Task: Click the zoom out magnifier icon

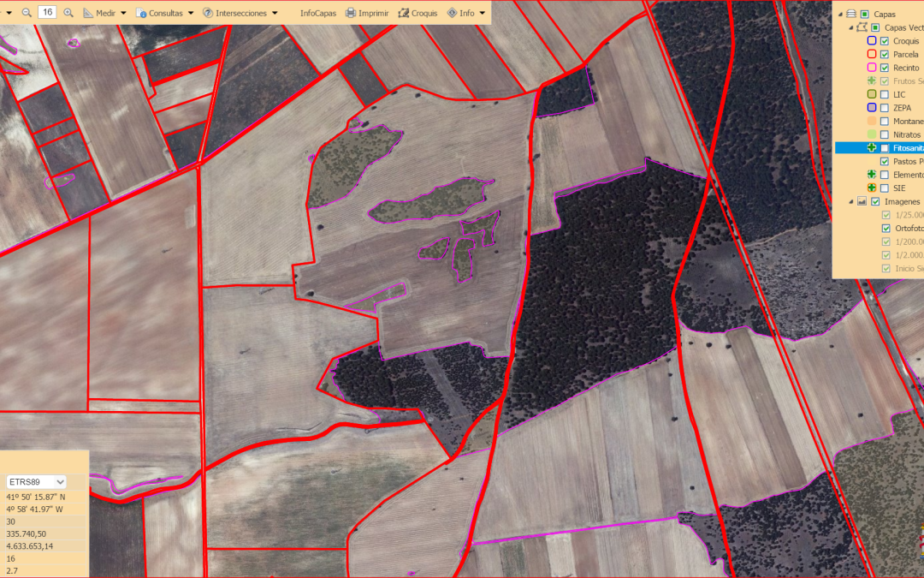Action: [x=27, y=13]
